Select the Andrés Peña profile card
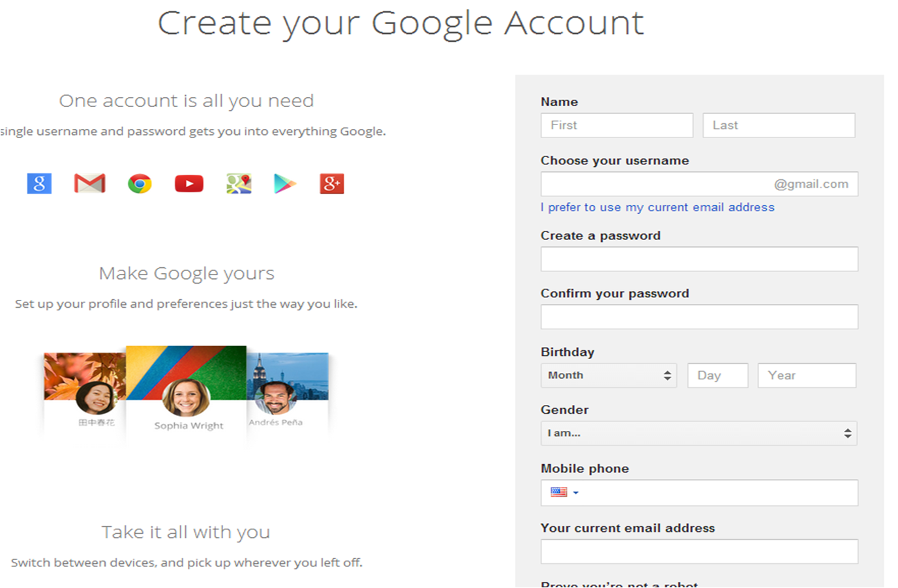 (x=288, y=391)
